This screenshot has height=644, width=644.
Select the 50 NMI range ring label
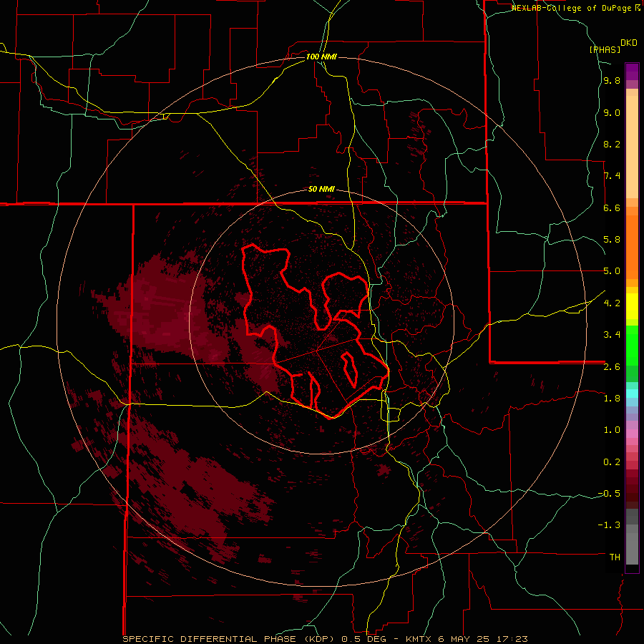(x=321, y=189)
